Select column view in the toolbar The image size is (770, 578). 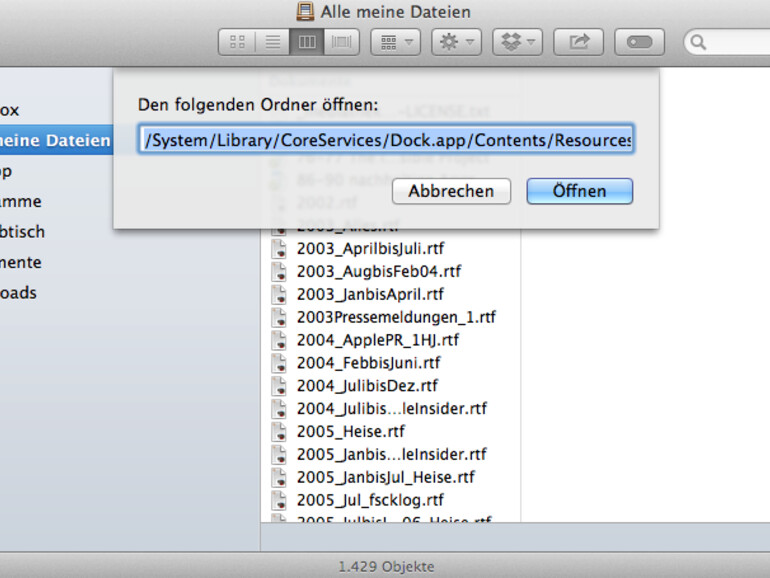307,42
